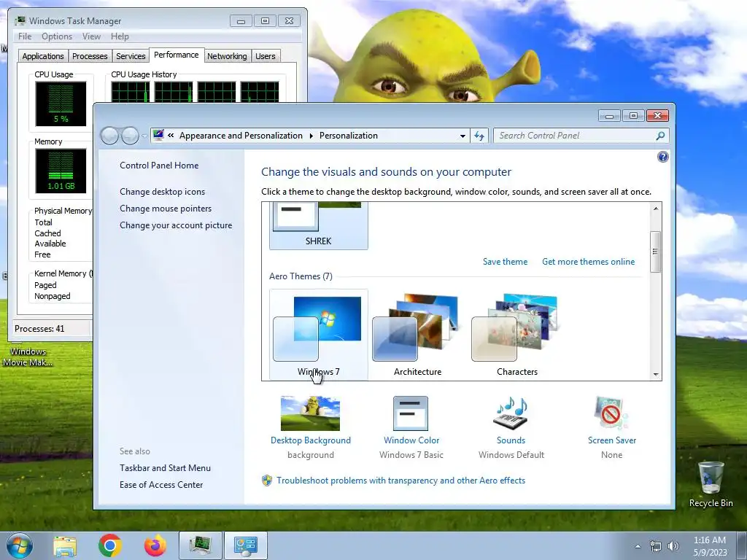Click the CPU Usage 5 % meter
This screenshot has height=560, width=747.
click(61, 104)
